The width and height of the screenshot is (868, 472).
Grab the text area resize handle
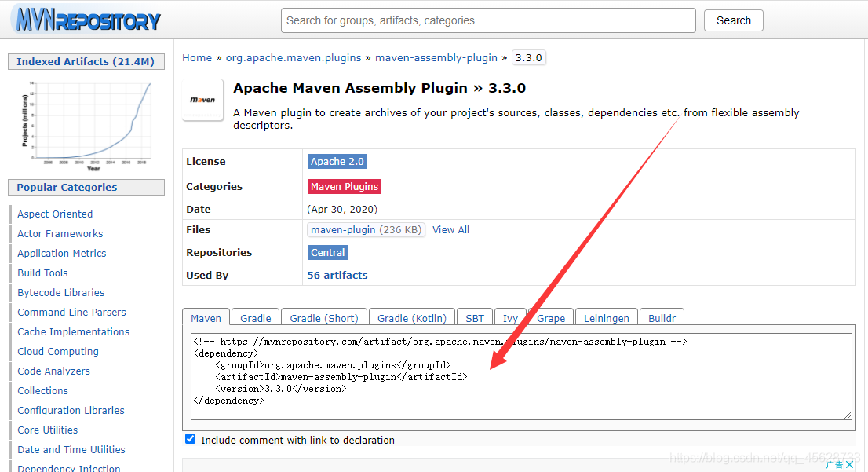[848, 415]
